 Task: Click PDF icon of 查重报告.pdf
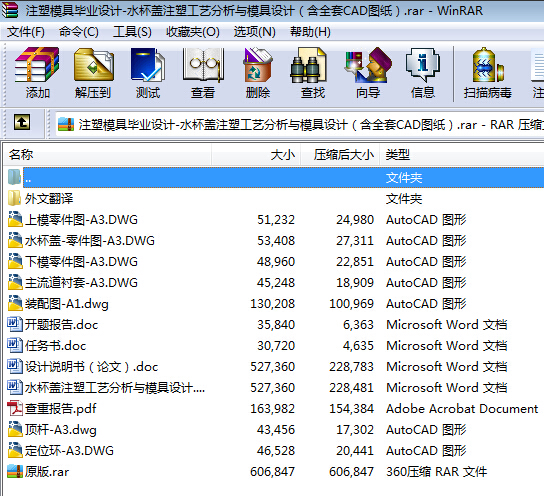[15, 408]
